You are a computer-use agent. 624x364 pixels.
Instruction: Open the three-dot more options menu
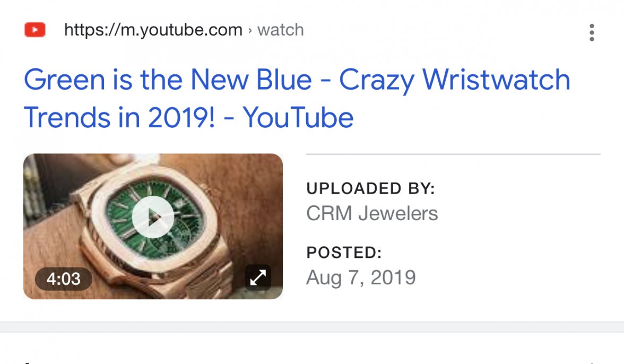pos(592,32)
